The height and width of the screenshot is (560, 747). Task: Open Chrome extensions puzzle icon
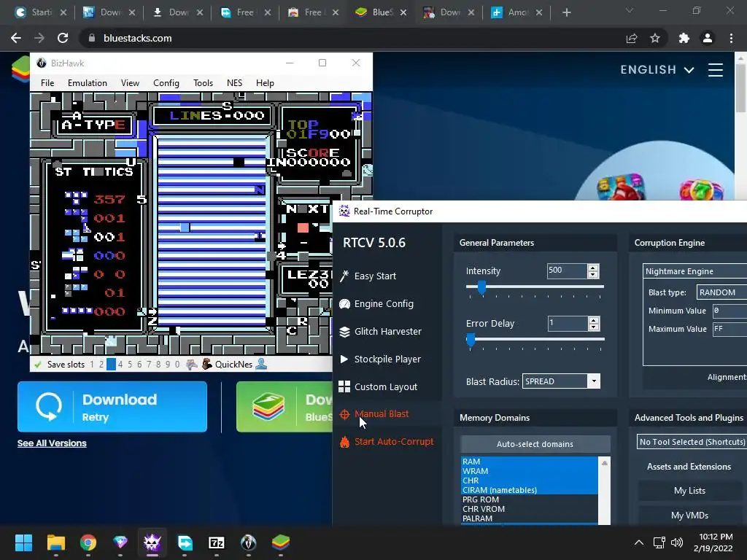pyautogui.click(x=684, y=38)
